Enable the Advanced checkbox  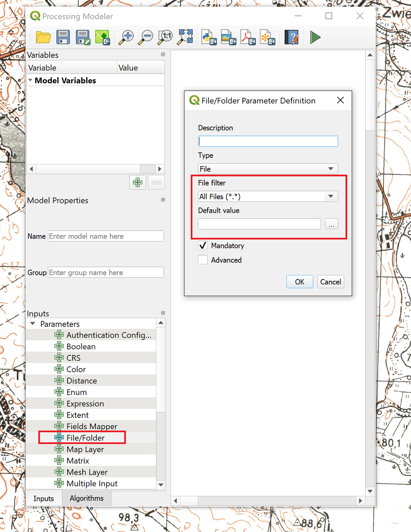click(x=203, y=260)
